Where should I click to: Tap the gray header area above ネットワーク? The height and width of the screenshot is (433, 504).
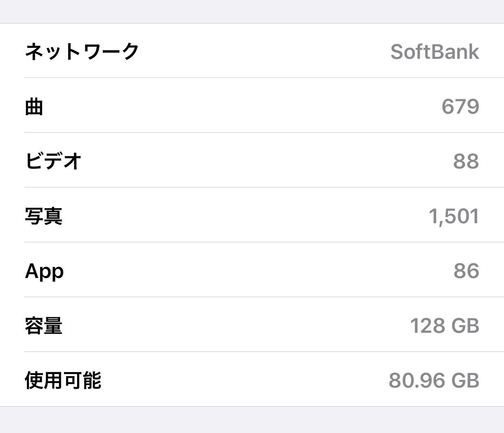tap(252, 11)
